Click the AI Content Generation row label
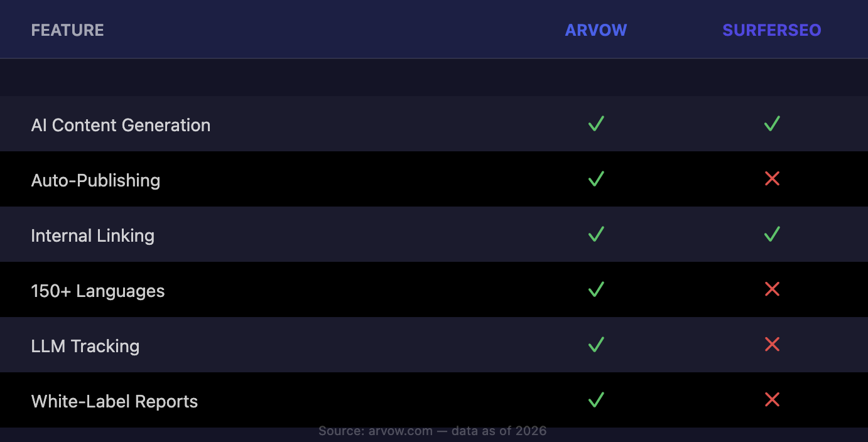The height and width of the screenshot is (442, 868). pos(121,126)
